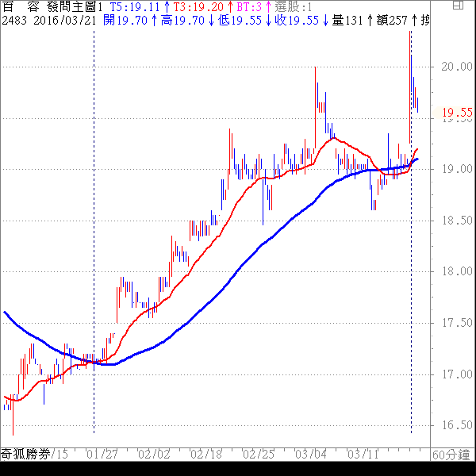Image resolution: width=476 pixels, height=476 pixels.
Task: Click the 02/18 date on time axis
Action: (206, 455)
